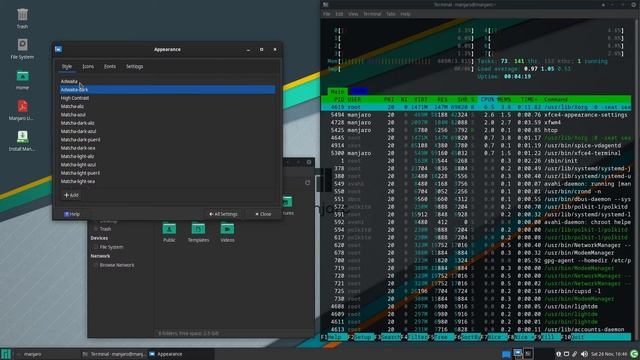
Task: Select the Adwaita-dark theme
Action: (168, 89)
